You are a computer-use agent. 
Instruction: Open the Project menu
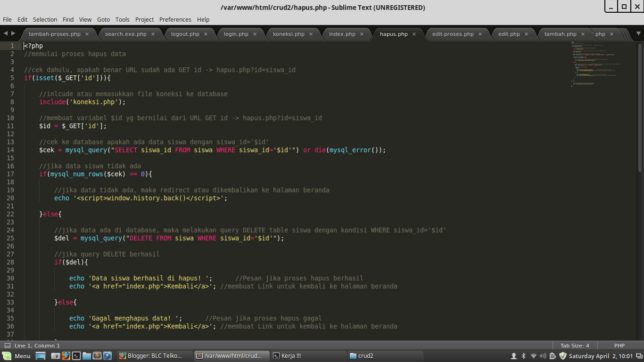(x=145, y=19)
